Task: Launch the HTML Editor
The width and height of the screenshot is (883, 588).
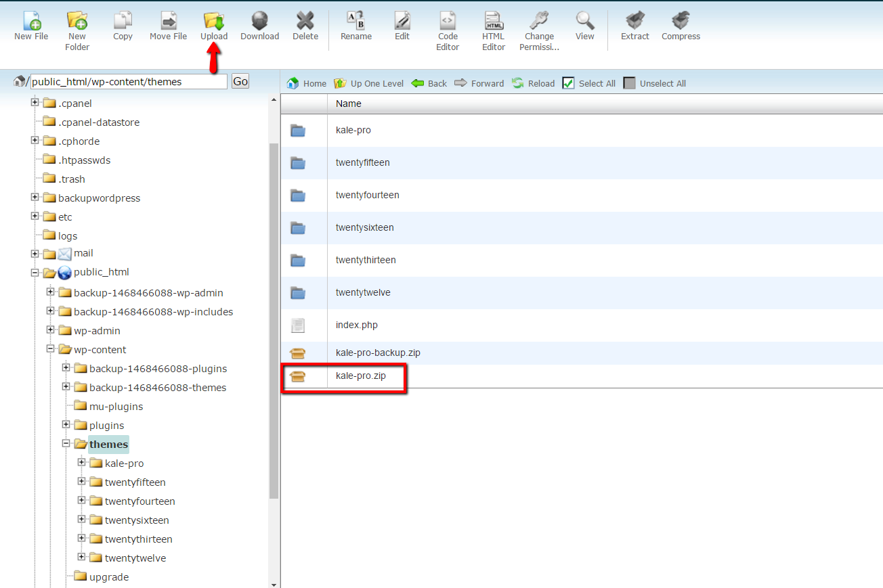Action: 494,31
